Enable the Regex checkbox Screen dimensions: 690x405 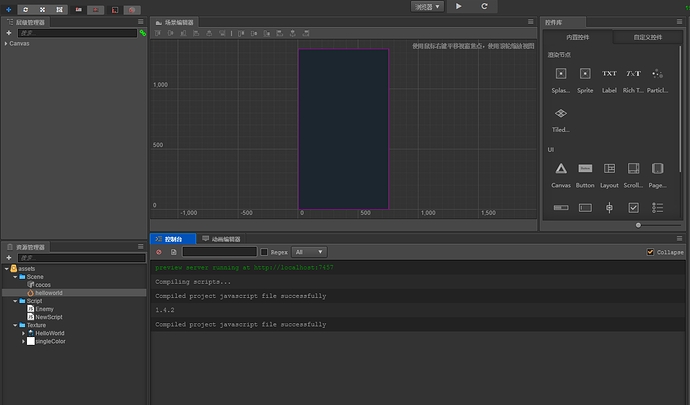[265, 252]
